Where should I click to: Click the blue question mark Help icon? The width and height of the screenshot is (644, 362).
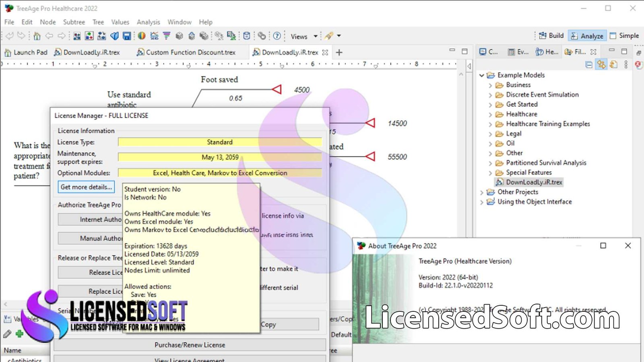(x=277, y=36)
